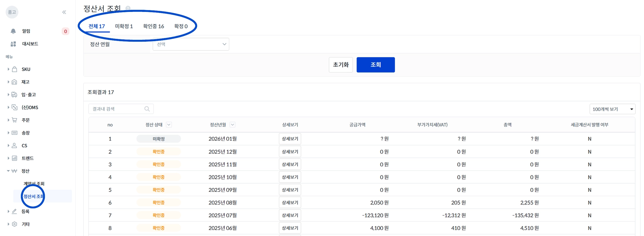Focus the 결과내 검색 search field
Image resolution: width=644 pixels, height=236 pixels.
121,109
